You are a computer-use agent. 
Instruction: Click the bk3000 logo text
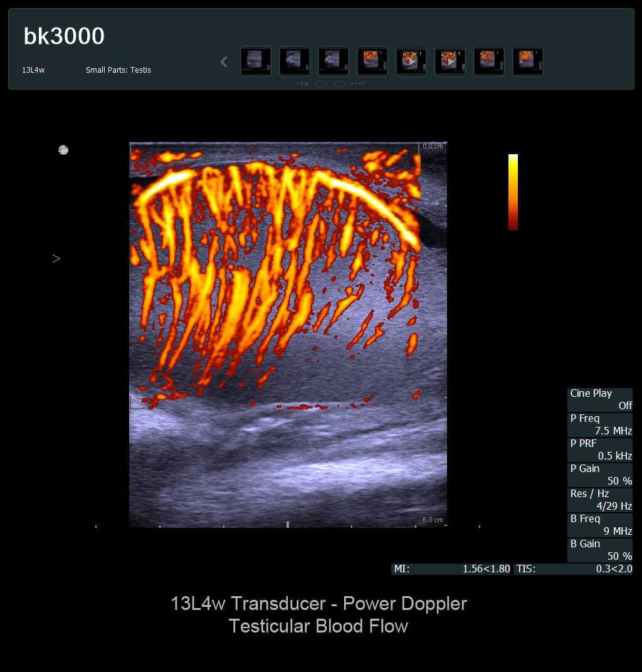(64, 36)
